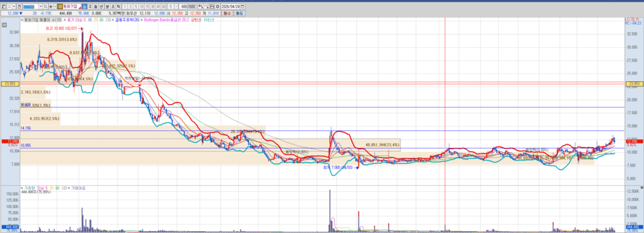Click the 매수 buy button

coord(228,13)
